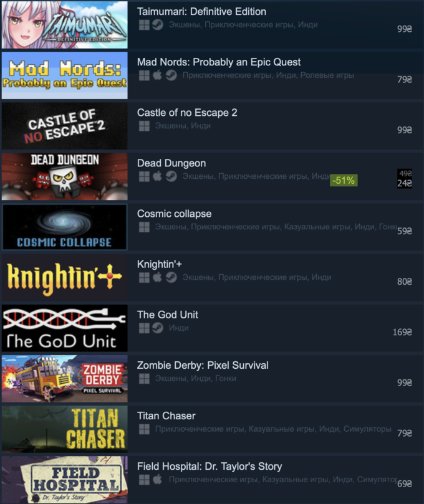The width and height of the screenshot is (424, 504).
Task: Select the Knightin'+ logo thumbnail
Action: click(x=65, y=277)
